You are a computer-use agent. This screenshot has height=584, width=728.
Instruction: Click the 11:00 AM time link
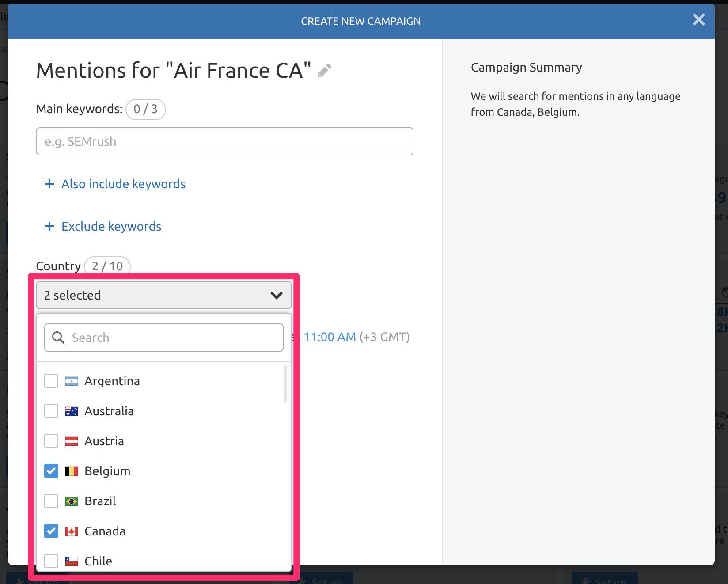click(x=330, y=337)
